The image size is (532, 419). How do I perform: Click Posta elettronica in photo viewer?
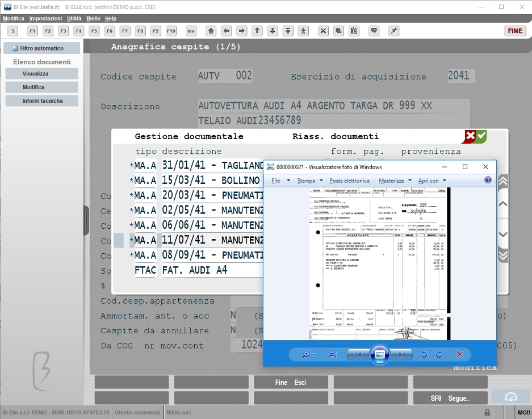(349, 181)
